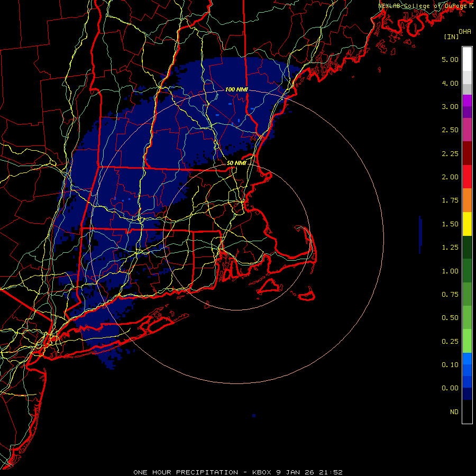Screen dimensions: 476x476
Task: Click the 3.00 legend value
Action: (450, 106)
